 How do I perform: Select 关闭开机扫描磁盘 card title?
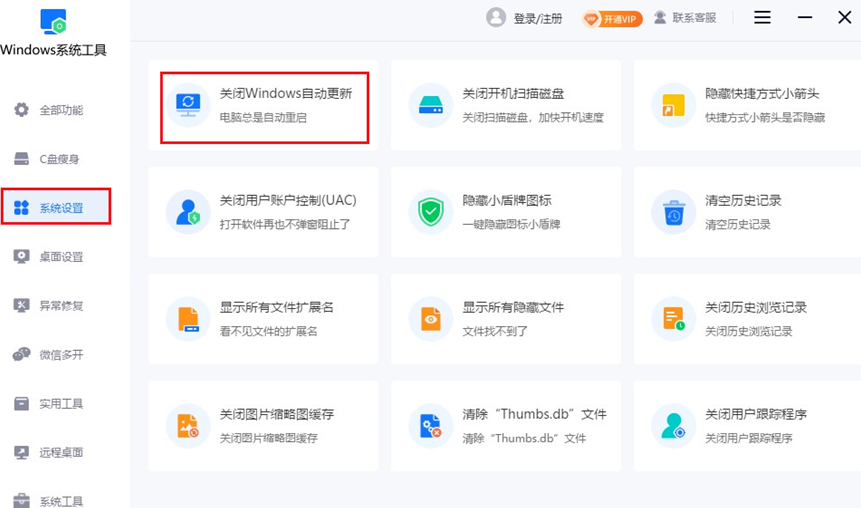[513, 93]
